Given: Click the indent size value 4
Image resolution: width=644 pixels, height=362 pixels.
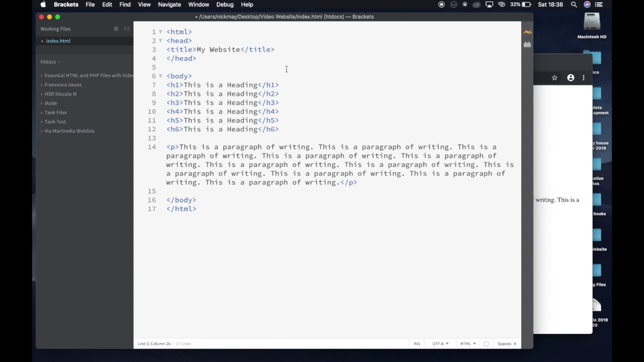Looking at the screenshot, I should [514, 344].
